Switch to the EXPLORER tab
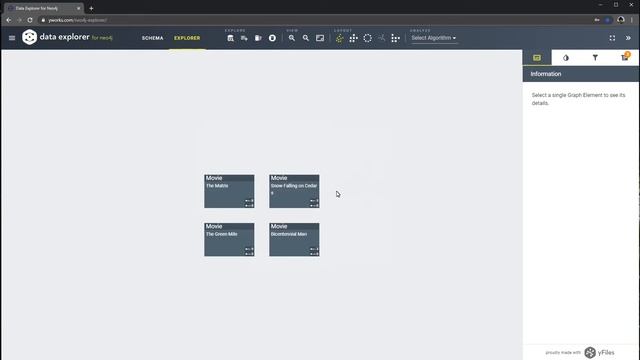 click(187, 38)
